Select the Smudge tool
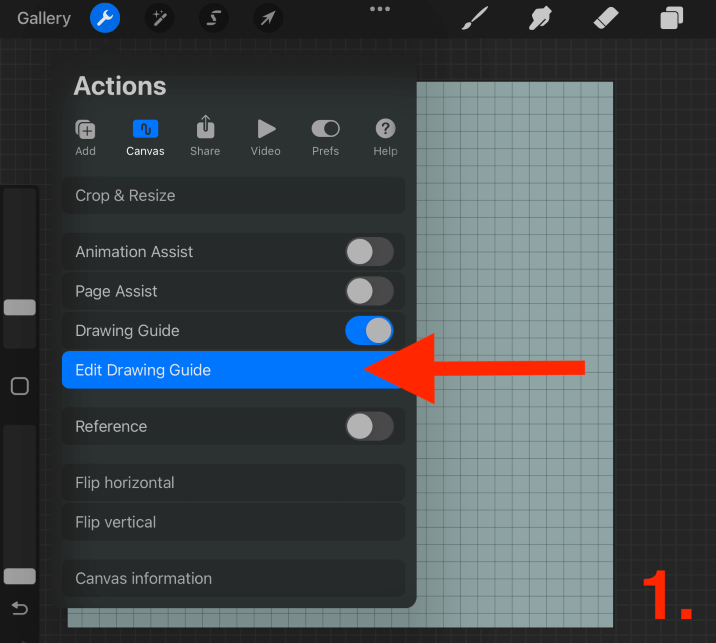The image size is (716, 643). 540,18
